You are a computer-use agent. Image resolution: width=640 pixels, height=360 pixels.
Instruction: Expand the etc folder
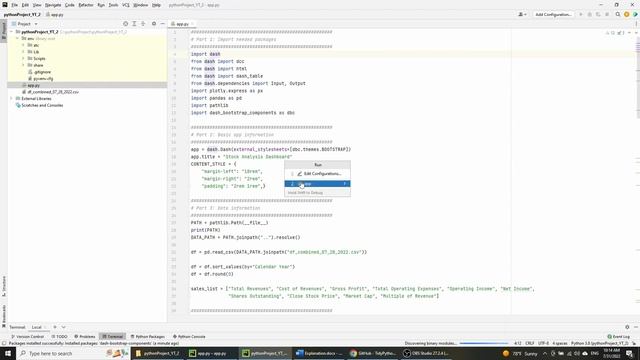pos(23,45)
